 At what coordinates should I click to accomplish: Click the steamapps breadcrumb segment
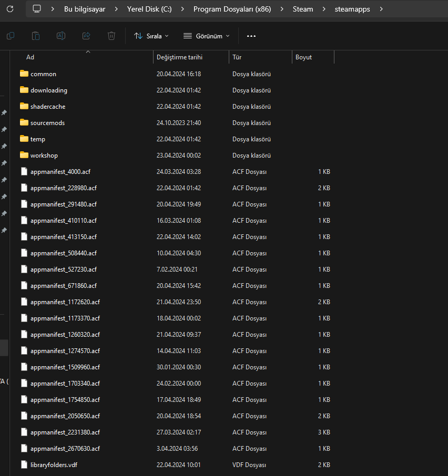pyautogui.click(x=352, y=9)
